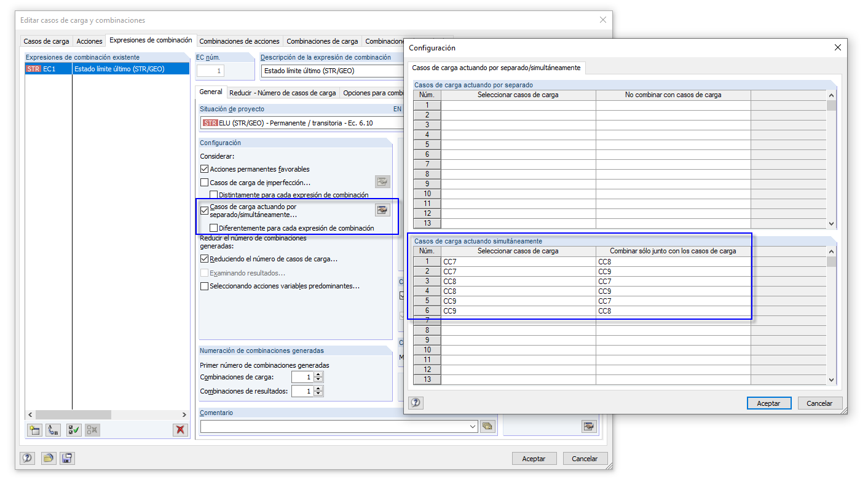Image resolution: width=868 pixels, height=487 pixels.
Task: Open settings for Casos de carga de imperfección
Action: (x=383, y=181)
